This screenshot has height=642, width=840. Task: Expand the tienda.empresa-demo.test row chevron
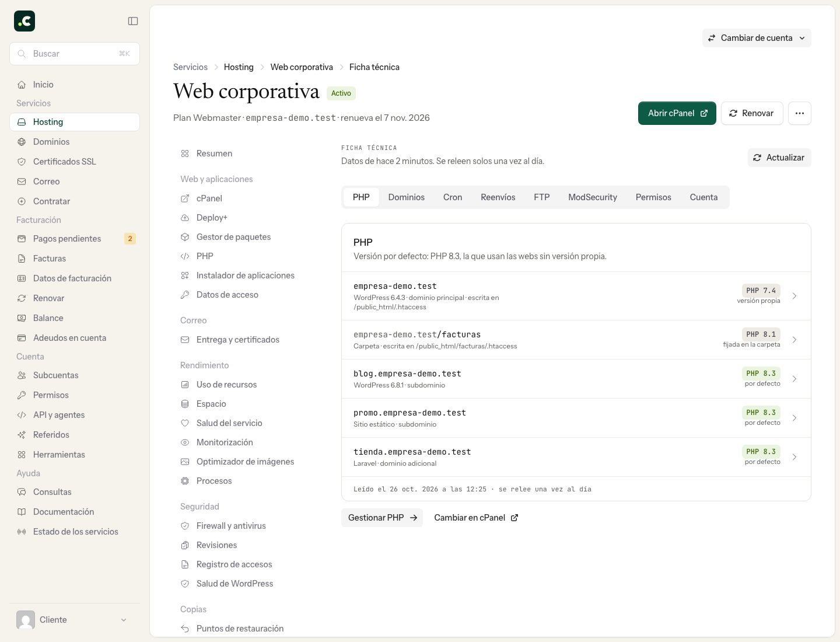tap(794, 457)
